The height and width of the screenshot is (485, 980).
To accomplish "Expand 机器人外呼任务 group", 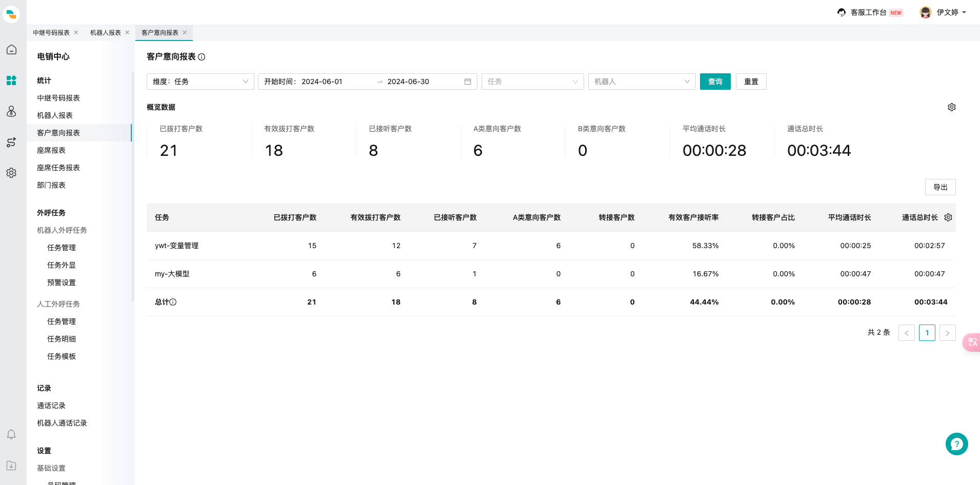I will pyautogui.click(x=62, y=230).
